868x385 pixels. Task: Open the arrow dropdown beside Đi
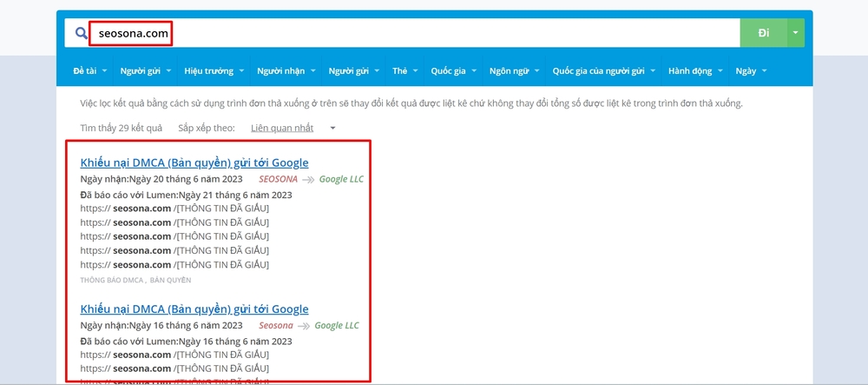pyautogui.click(x=795, y=33)
